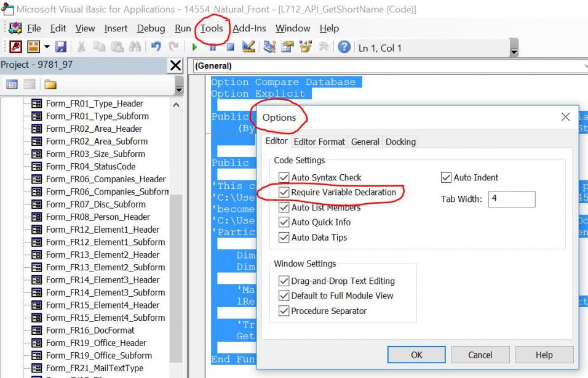588x378 pixels.
Task: Open the Window menu
Action: coord(293,28)
